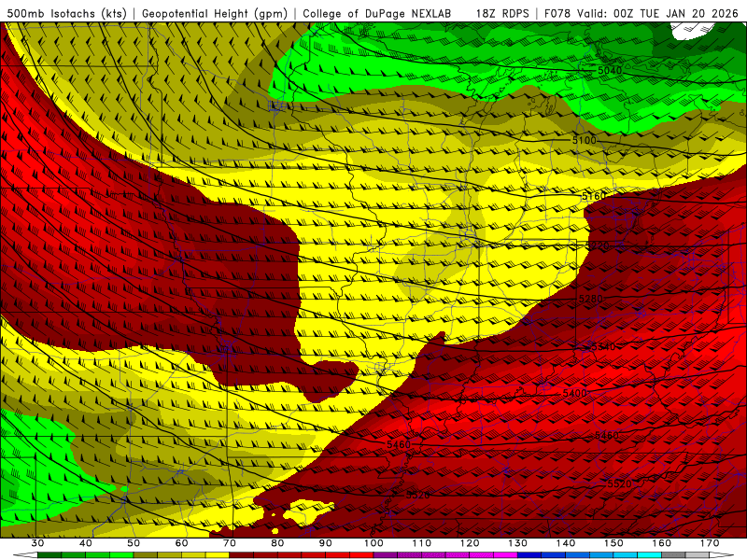Click the College of DuPage NEXLAB credit
This screenshot has height=560, width=747.
377,14
